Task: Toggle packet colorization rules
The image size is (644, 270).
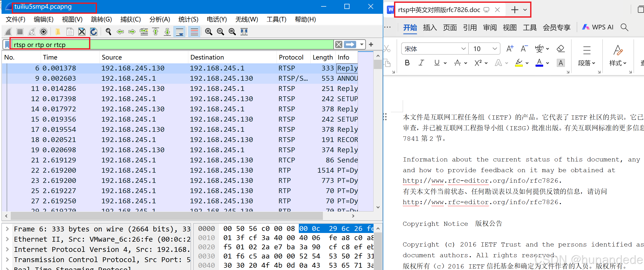Action: (x=194, y=32)
